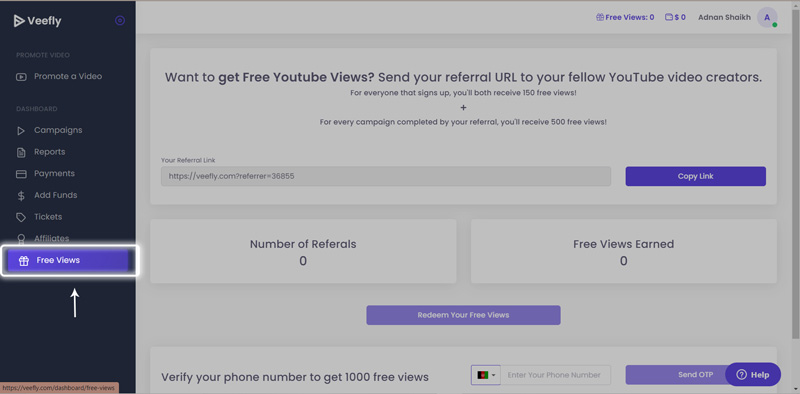The height and width of the screenshot is (394, 800).
Task: Click the Free Views gift icon in sidebar
Action: click(x=23, y=261)
